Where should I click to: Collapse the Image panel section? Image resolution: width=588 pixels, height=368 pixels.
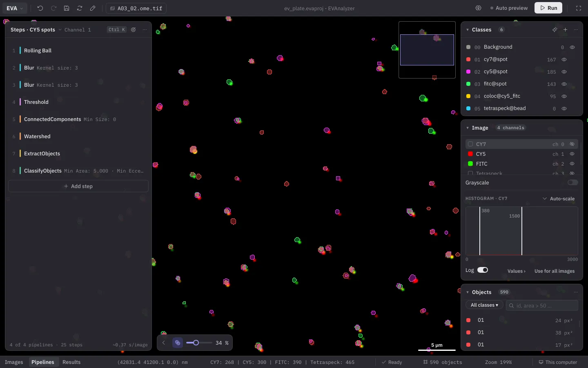pos(468,128)
